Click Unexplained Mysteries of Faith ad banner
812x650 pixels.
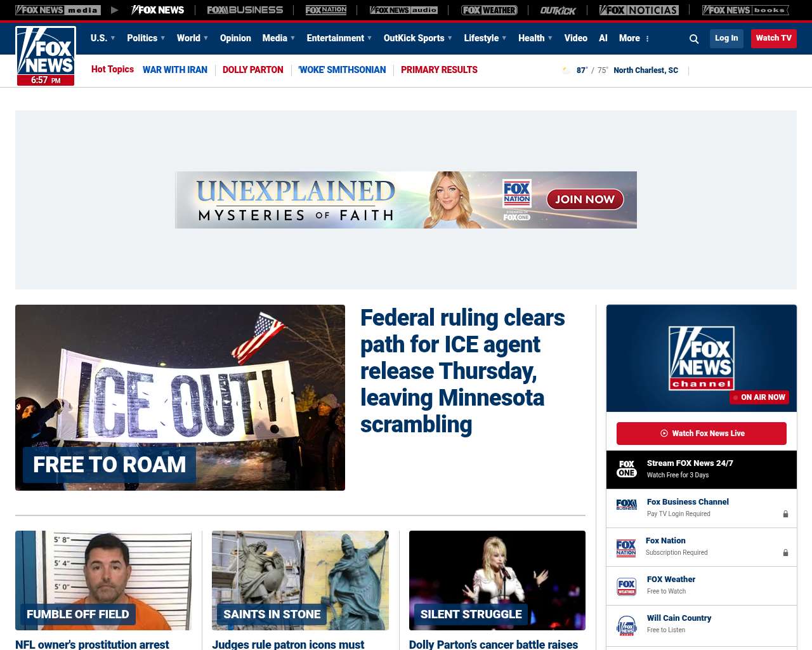click(406, 200)
